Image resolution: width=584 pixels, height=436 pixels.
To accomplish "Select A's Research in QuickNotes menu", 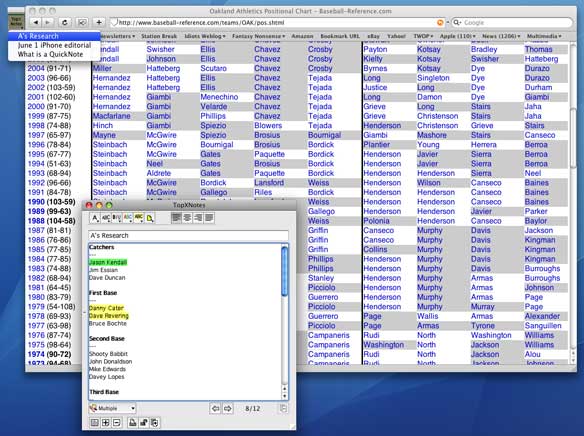I will click(x=54, y=36).
